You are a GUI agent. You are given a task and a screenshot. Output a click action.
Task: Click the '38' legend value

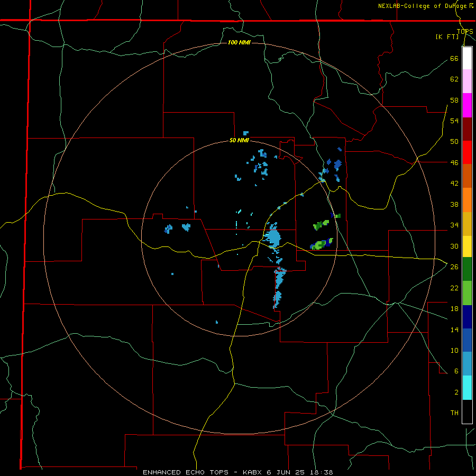tap(454, 204)
